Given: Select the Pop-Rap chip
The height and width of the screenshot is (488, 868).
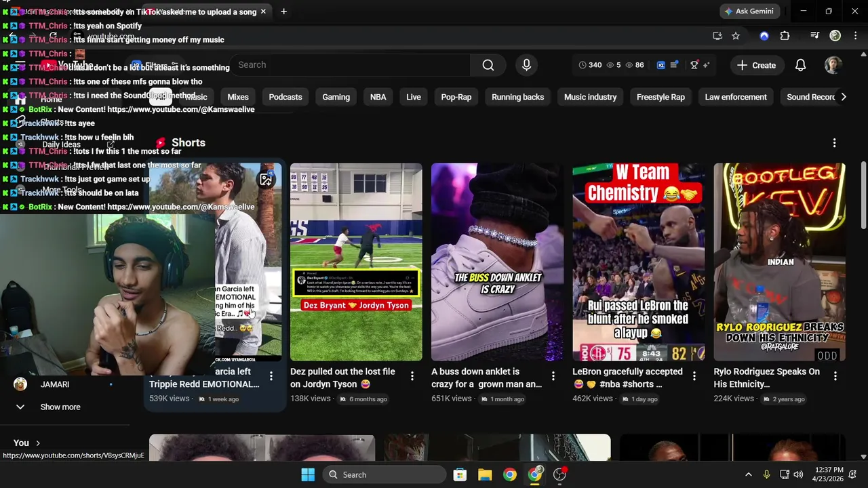Looking at the screenshot, I should point(456,97).
